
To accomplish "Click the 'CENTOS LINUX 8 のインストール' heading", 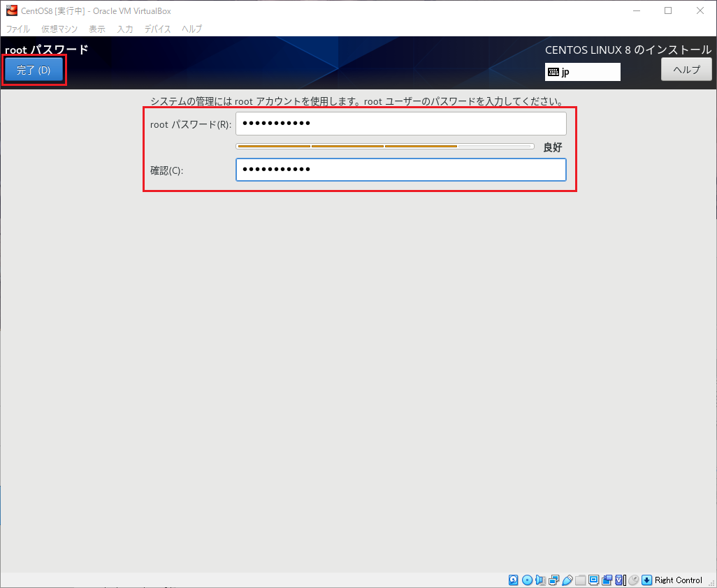I will click(628, 50).
